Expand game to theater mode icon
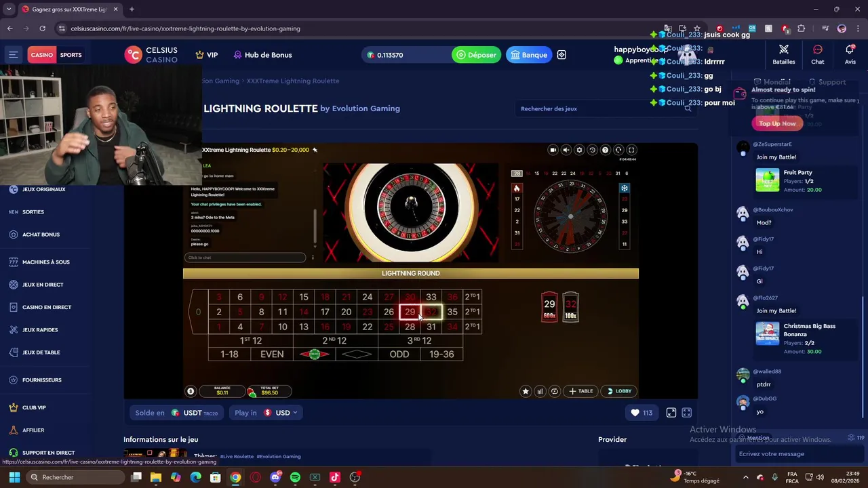The height and width of the screenshot is (488, 868). (671, 413)
